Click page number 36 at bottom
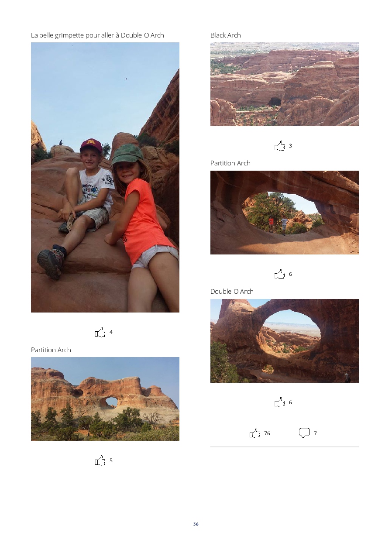Screen dimensions: 392x536 pyautogui.click(x=196, y=524)
